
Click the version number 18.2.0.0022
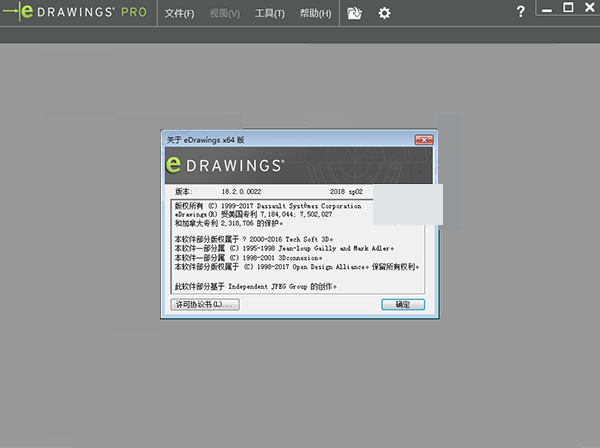point(241,191)
